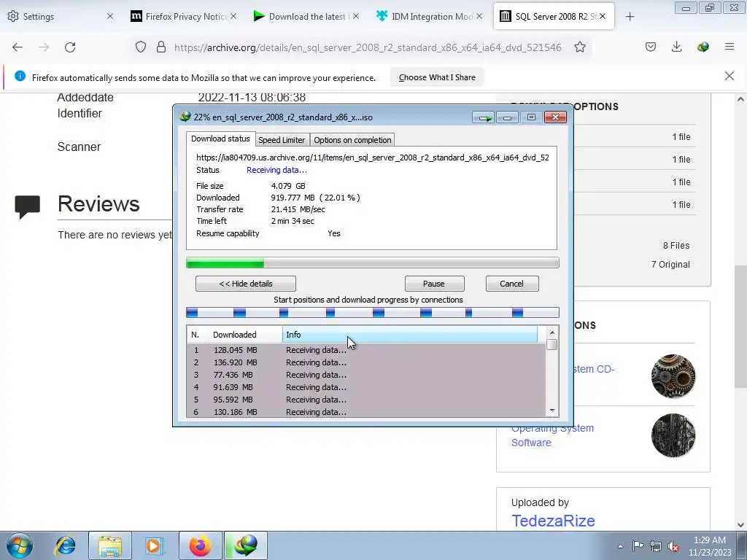Select the Download status tab
747x560 pixels.
(x=220, y=139)
